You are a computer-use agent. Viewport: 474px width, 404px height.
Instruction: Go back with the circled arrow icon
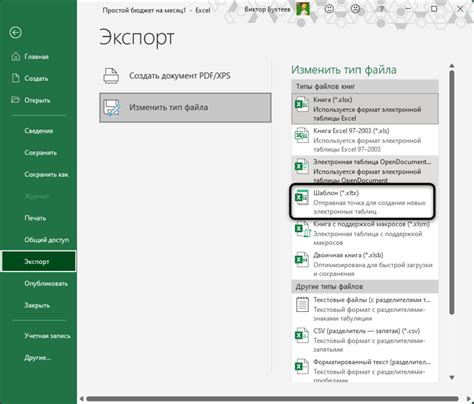(16, 32)
